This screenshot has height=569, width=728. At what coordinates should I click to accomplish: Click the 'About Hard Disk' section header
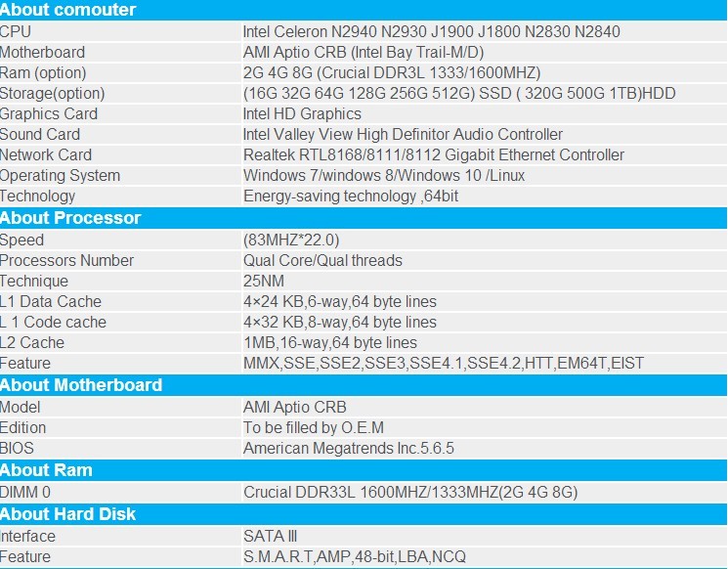pyautogui.click(x=68, y=514)
